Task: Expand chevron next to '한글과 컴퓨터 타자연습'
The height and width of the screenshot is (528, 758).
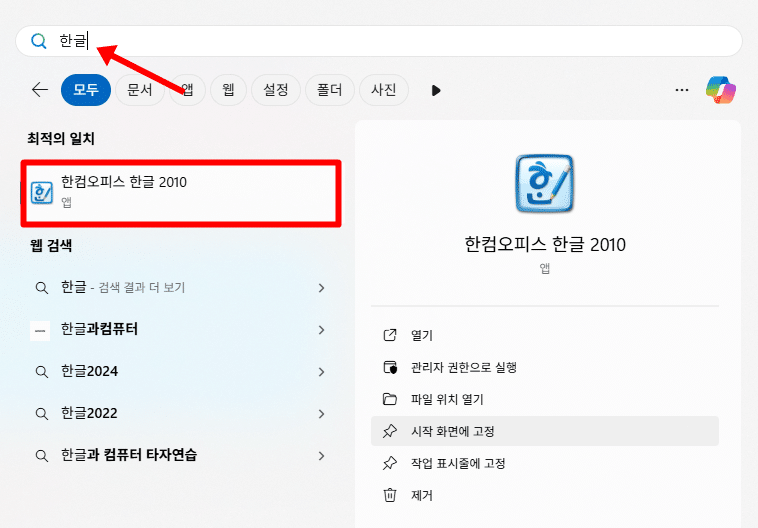Action: point(321,455)
